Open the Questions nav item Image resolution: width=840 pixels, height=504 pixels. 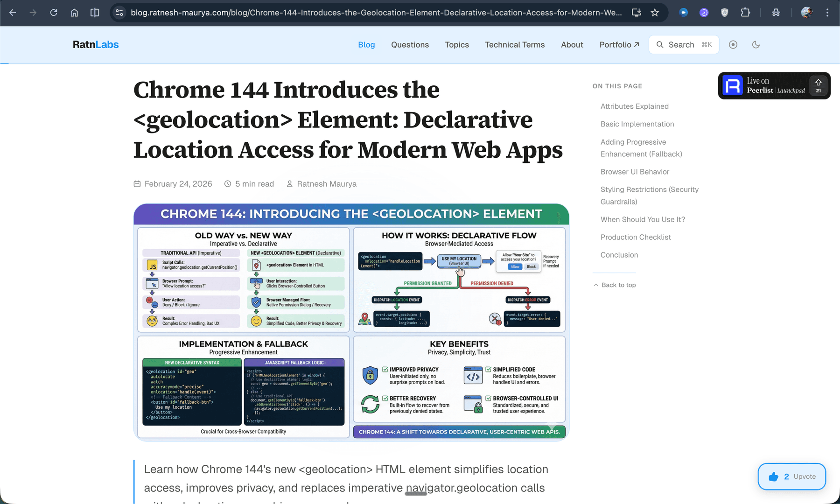coord(410,45)
